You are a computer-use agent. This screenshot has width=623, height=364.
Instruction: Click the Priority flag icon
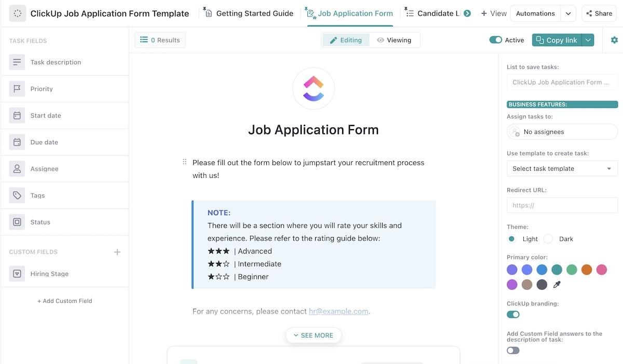tap(17, 89)
